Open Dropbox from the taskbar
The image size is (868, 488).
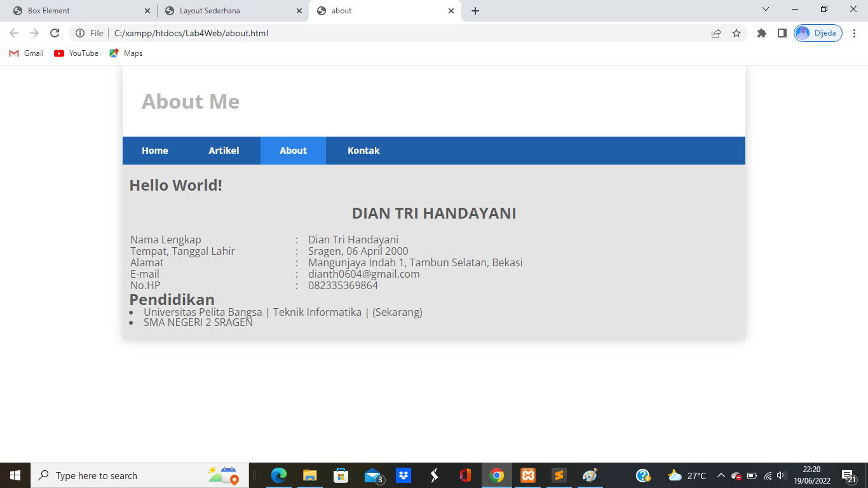click(403, 475)
